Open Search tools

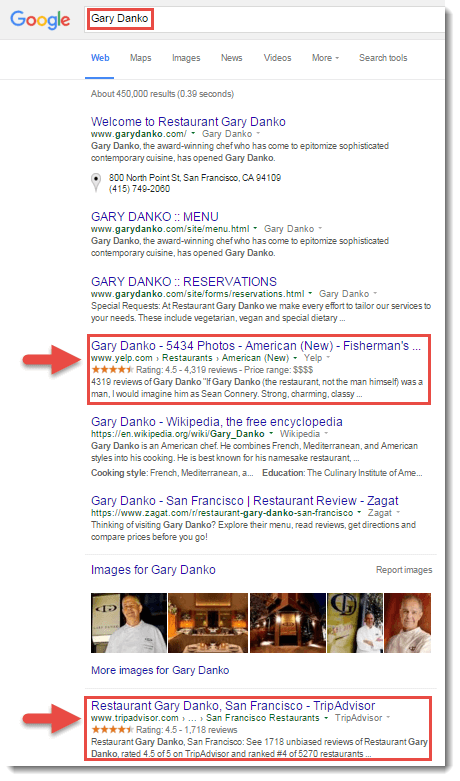(x=383, y=58)
